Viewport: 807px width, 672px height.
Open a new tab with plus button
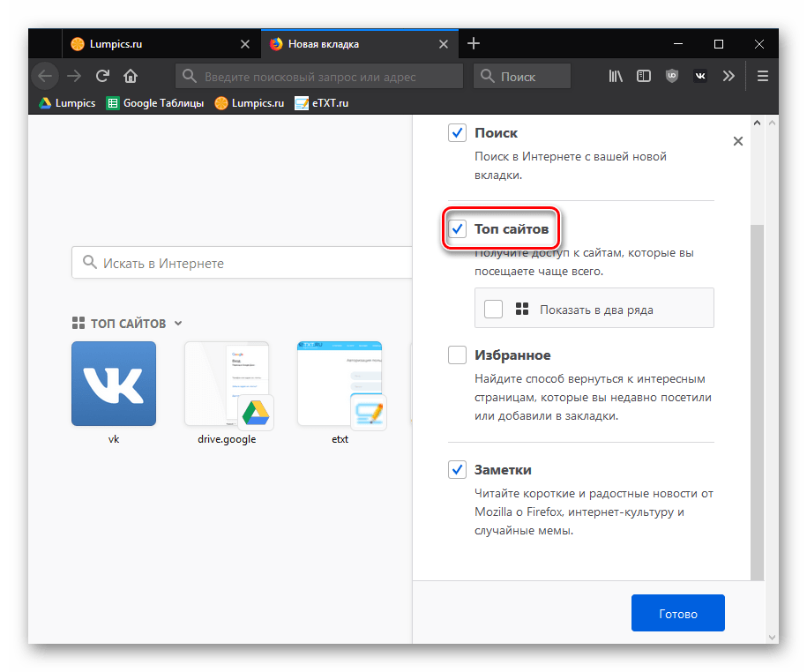(474, 43)
